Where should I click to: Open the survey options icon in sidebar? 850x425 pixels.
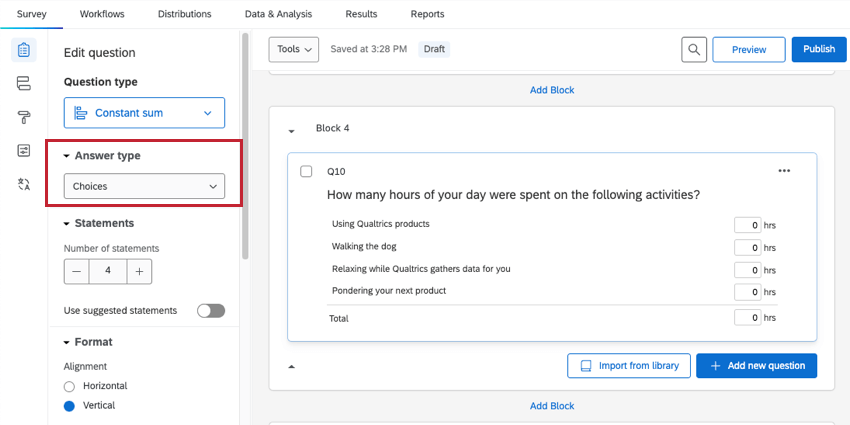[24, 150]
